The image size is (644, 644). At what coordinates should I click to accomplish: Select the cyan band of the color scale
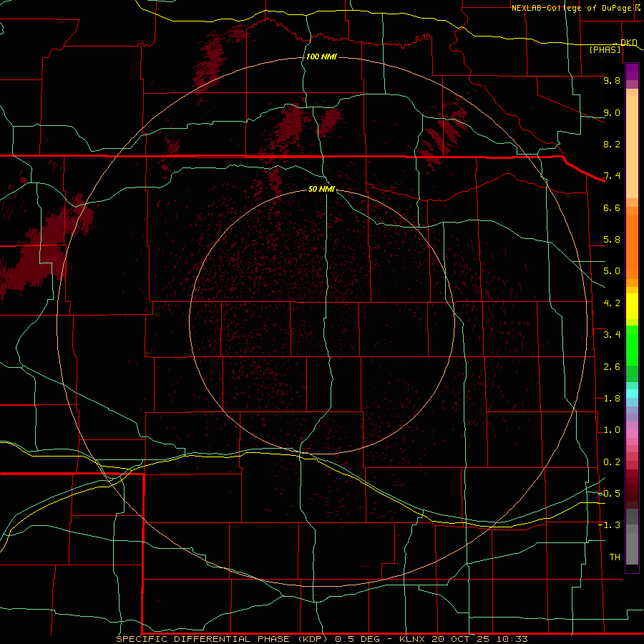pyautogui.click(x=632, y=394)
